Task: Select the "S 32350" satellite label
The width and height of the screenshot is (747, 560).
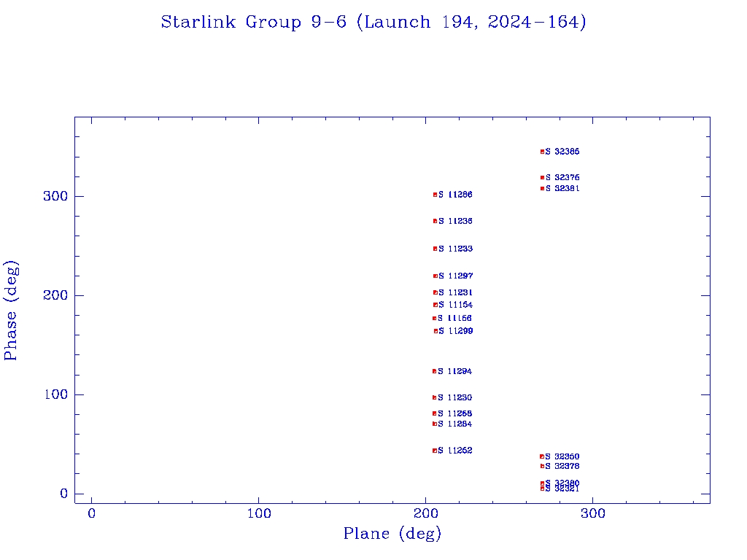Action: pyautogui.click(x=562, y=456)
